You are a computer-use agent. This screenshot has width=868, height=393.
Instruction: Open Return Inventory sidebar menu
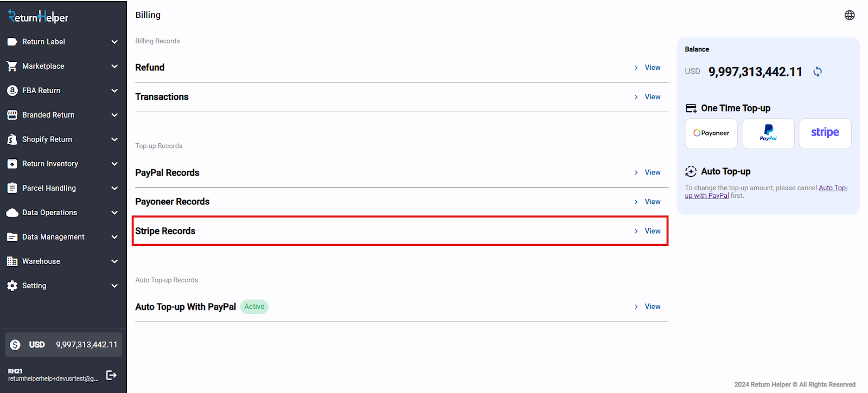50,164
